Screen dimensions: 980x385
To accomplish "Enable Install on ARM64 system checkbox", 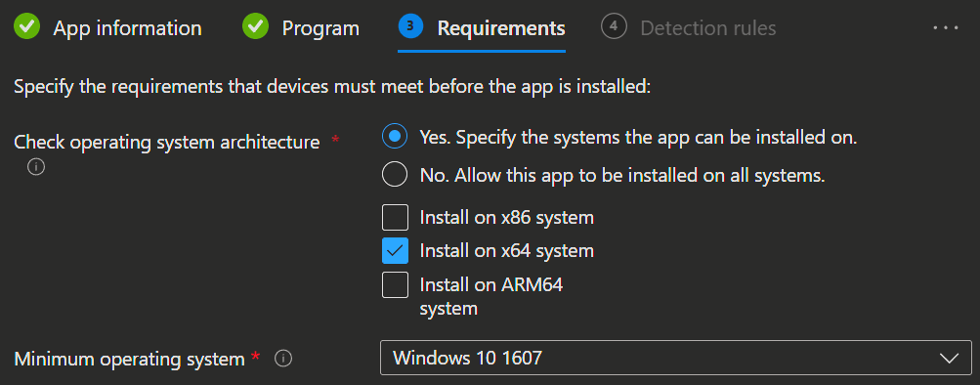I will [x=395, y=285].
